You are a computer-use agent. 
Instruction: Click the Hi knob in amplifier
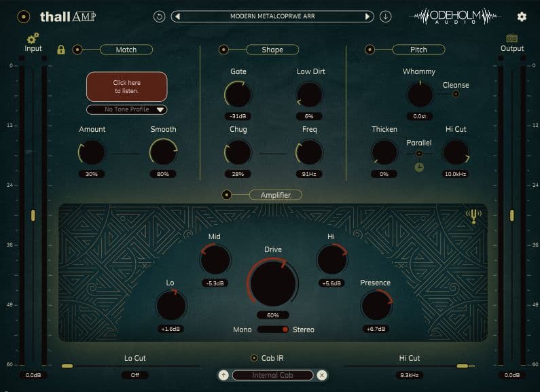pos(331,260)
